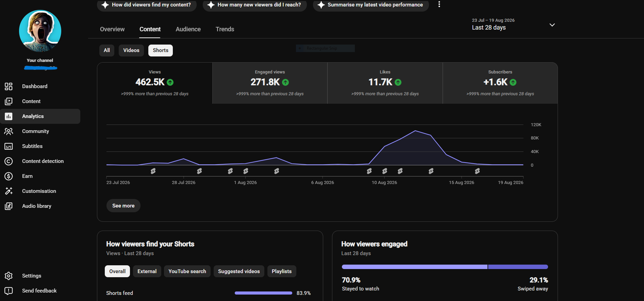
Task: Open the Dashboard icon in sidebar
Action: (9, 86)
